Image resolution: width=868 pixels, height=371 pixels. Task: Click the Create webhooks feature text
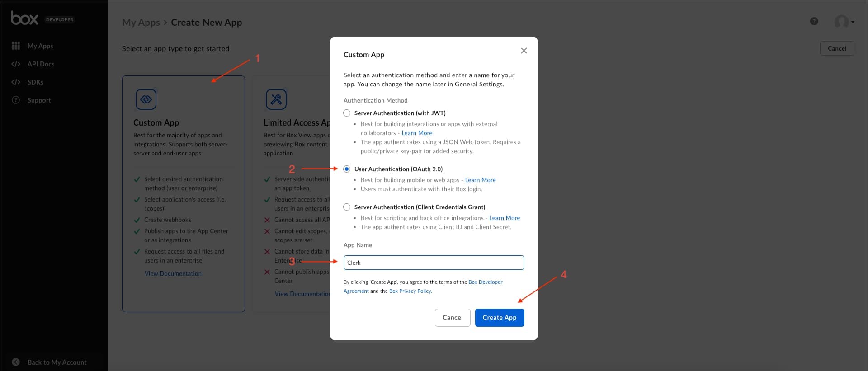(x=168, y=220)
